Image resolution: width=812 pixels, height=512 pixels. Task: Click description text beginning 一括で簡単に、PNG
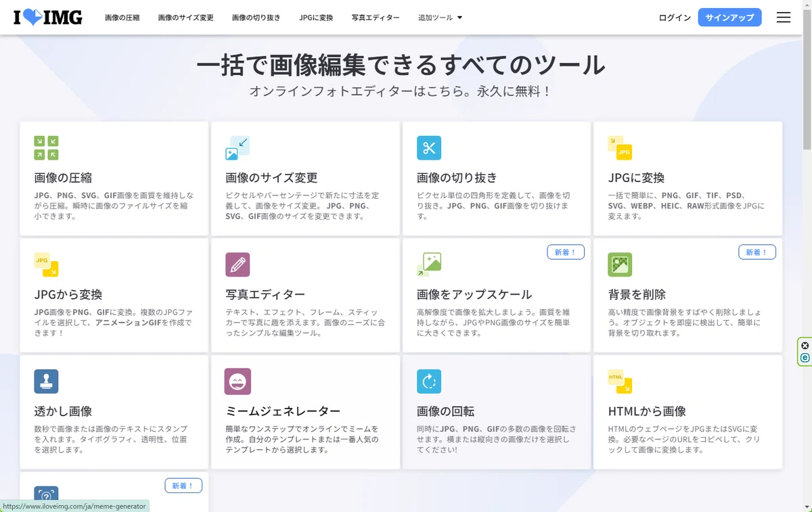point(686,206)
